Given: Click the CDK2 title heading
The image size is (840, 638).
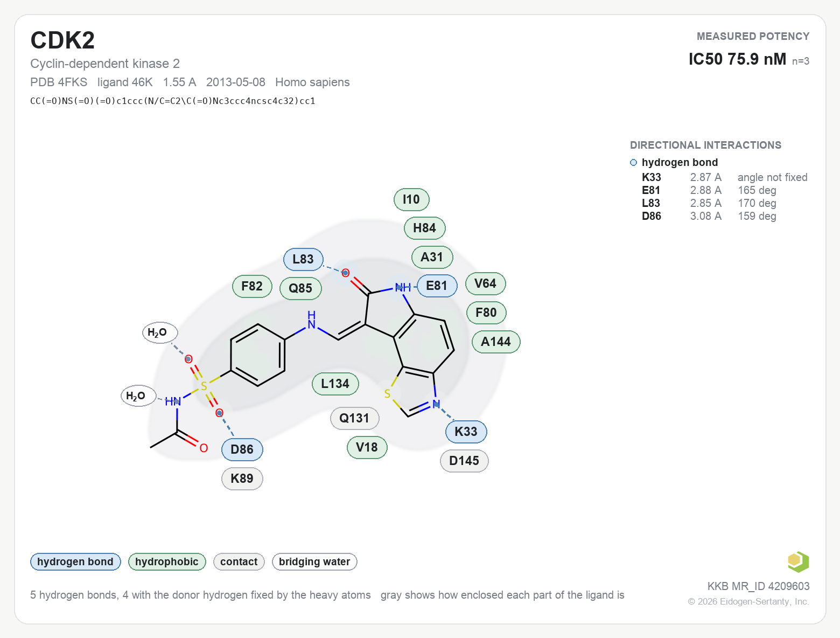Looking at the screenshot, I should point(62,40).
